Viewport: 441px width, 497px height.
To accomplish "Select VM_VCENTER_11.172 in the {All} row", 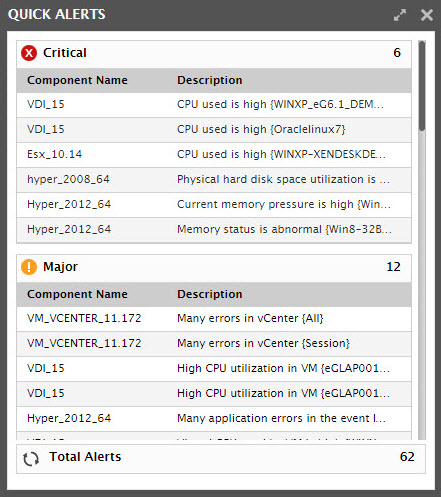I will tap(84, 318).
